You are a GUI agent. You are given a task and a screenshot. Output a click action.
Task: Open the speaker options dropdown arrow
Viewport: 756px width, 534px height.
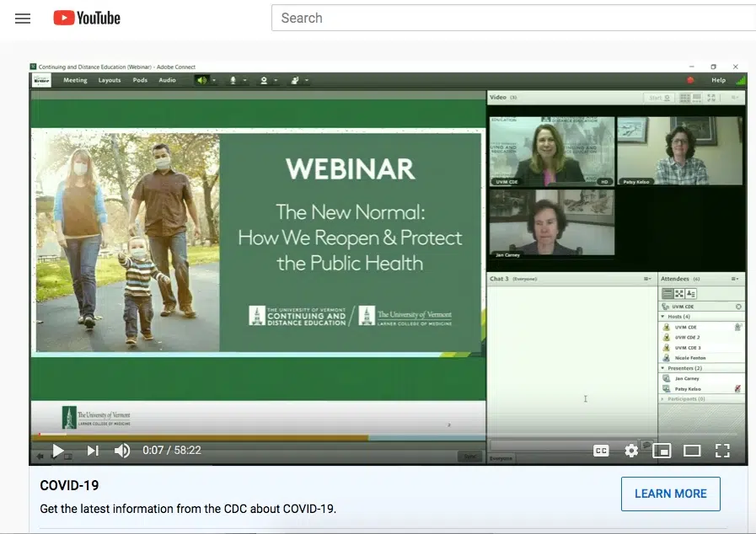coord(214,80)
